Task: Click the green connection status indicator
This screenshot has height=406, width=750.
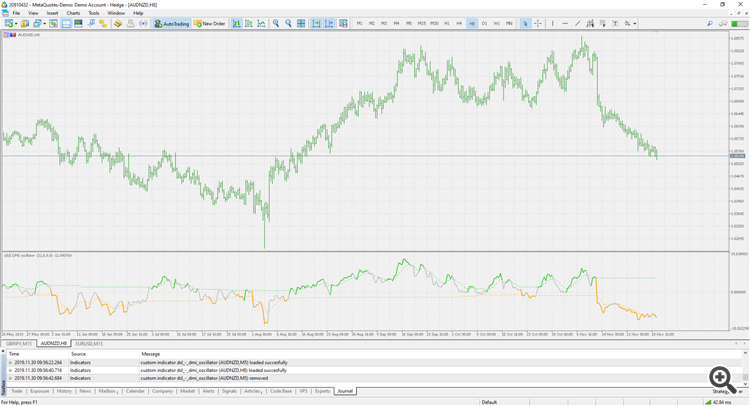Action: tap(739, 23)
